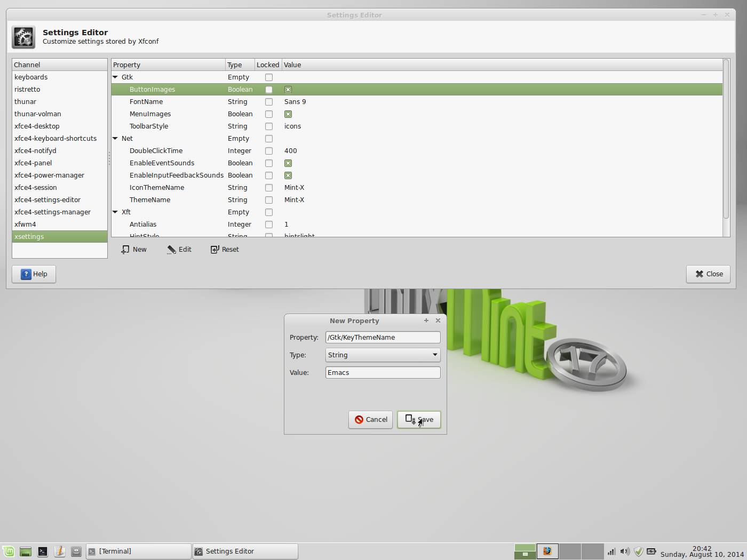Close the Settings Editor via Close button

[709, 274]
